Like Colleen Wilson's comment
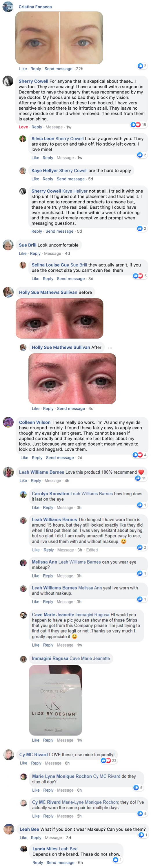Screen dimensions: 151x868 coord(24,458)
